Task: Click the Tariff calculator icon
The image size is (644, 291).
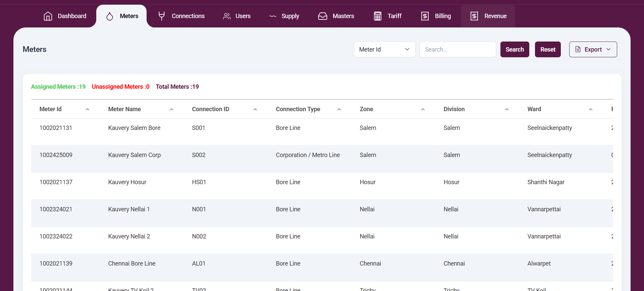Action: tap(378, 16)
